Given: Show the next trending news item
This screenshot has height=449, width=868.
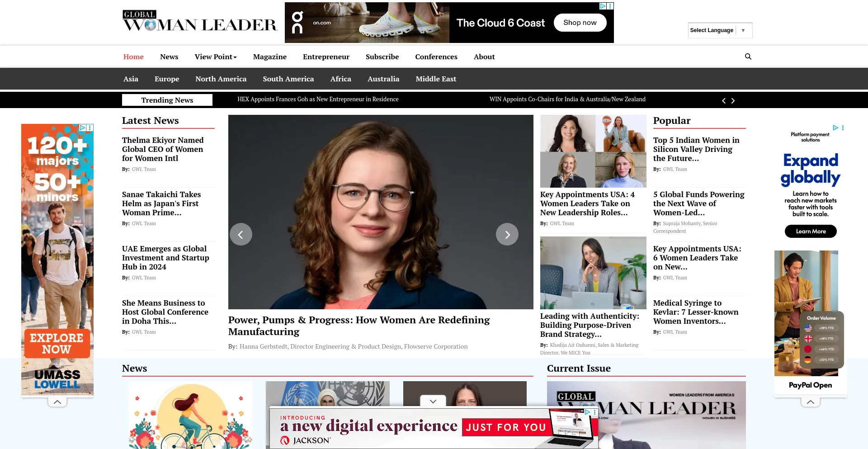Looking at the screenshot, I should coord(733,100).
